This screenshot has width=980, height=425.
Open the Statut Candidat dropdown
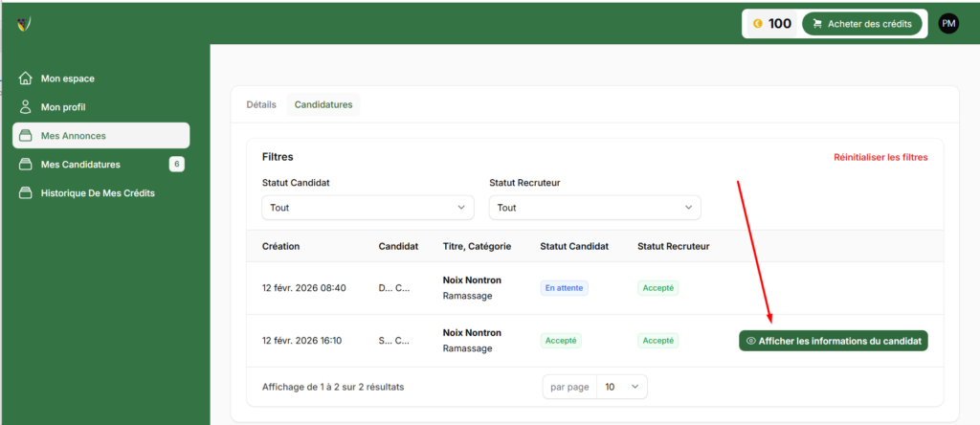tap(367, 208)
